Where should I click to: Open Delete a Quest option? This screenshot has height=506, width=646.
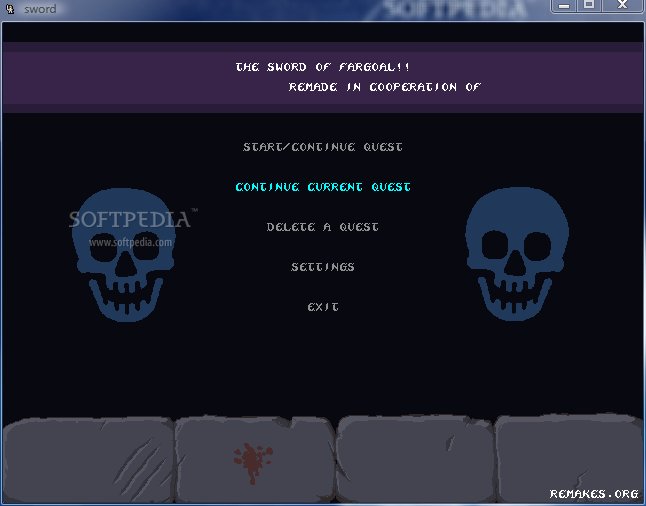click(x=323, y=227)
